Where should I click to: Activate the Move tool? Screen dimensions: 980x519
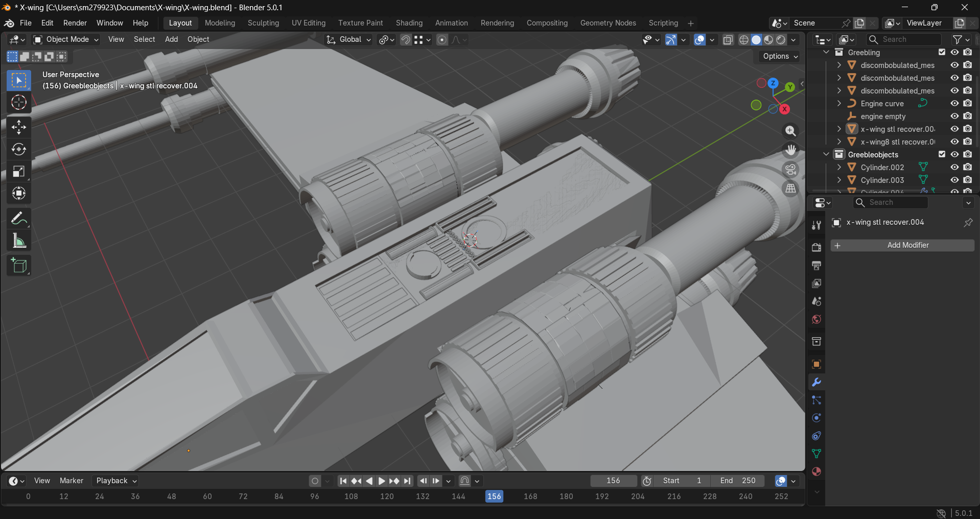19,127
